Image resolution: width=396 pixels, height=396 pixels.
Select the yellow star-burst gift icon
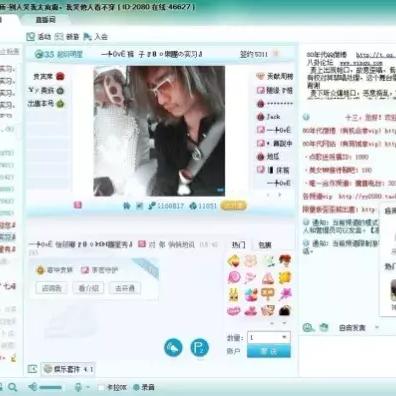(x=285, y=277)
